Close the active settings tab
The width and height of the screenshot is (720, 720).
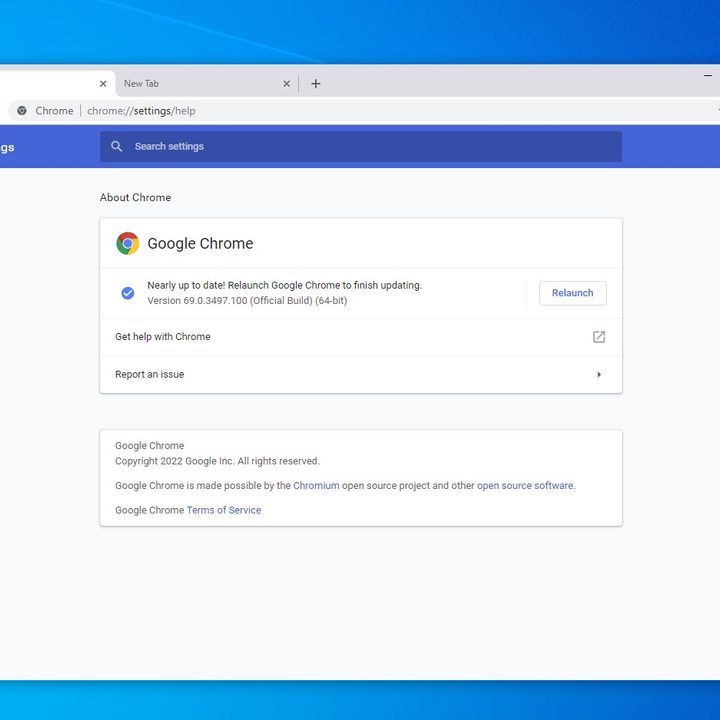pos(103,84)
